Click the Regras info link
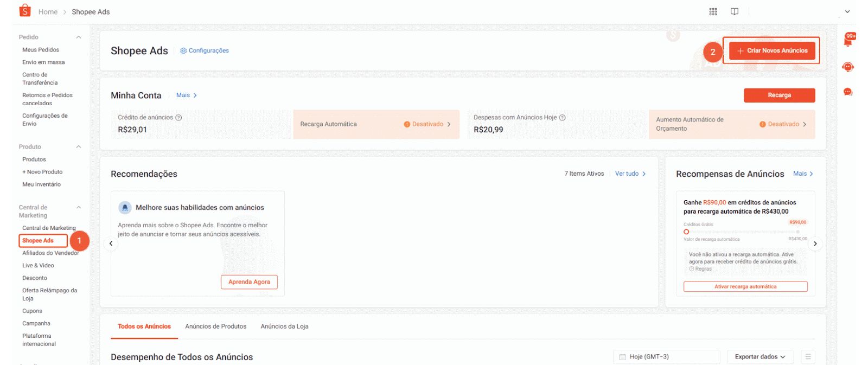 [x=700, y=268]
